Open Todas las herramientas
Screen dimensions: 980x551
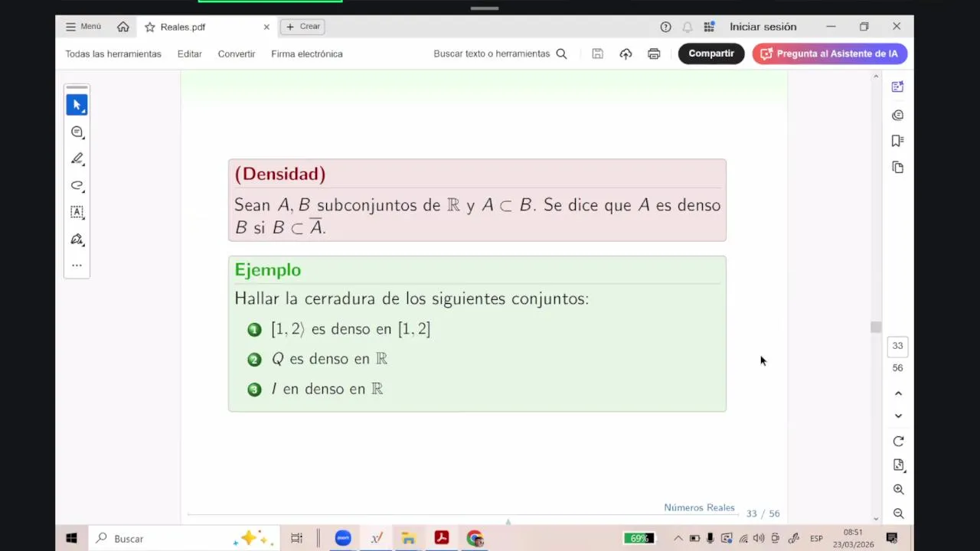[x=113, y=54]
